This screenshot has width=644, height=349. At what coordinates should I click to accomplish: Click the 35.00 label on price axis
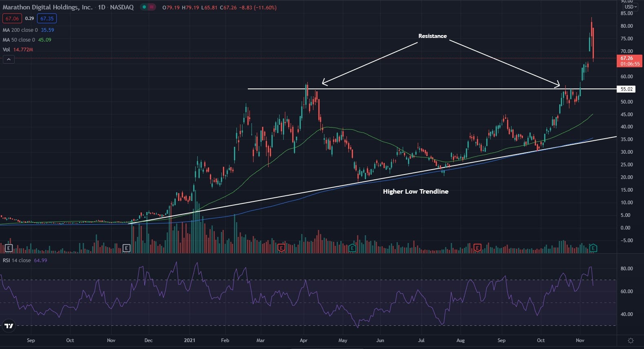626,139
